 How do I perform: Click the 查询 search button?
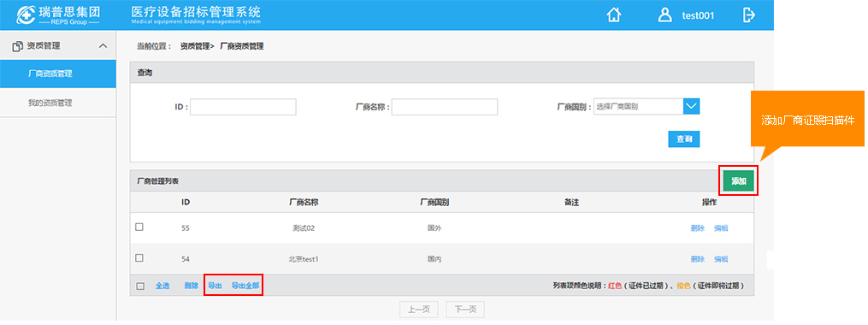(683, 139)
